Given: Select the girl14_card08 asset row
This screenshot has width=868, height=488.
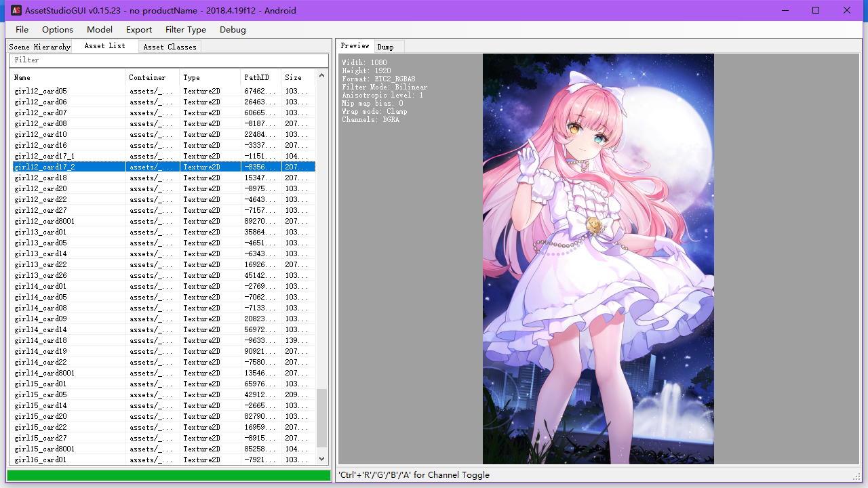Looking at the screenshot, I should [x=163, y=308].
